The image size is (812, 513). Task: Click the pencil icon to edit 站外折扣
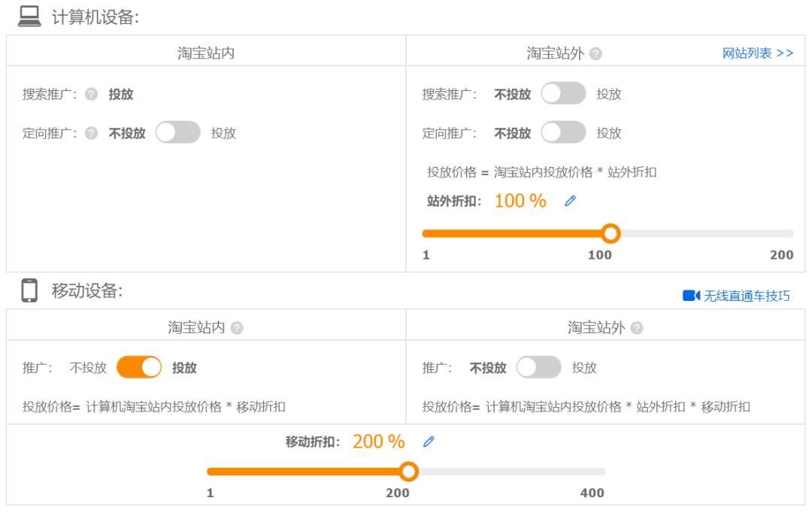pyautogui.click(x=568, y=201)
